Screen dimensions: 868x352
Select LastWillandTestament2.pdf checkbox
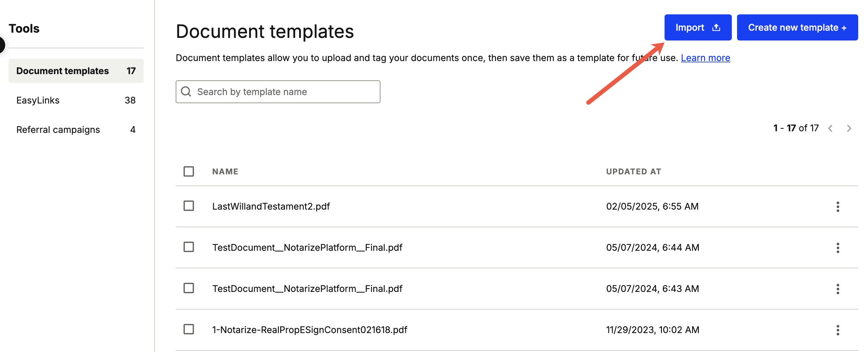pyautogui.click(x=189, y=206)
